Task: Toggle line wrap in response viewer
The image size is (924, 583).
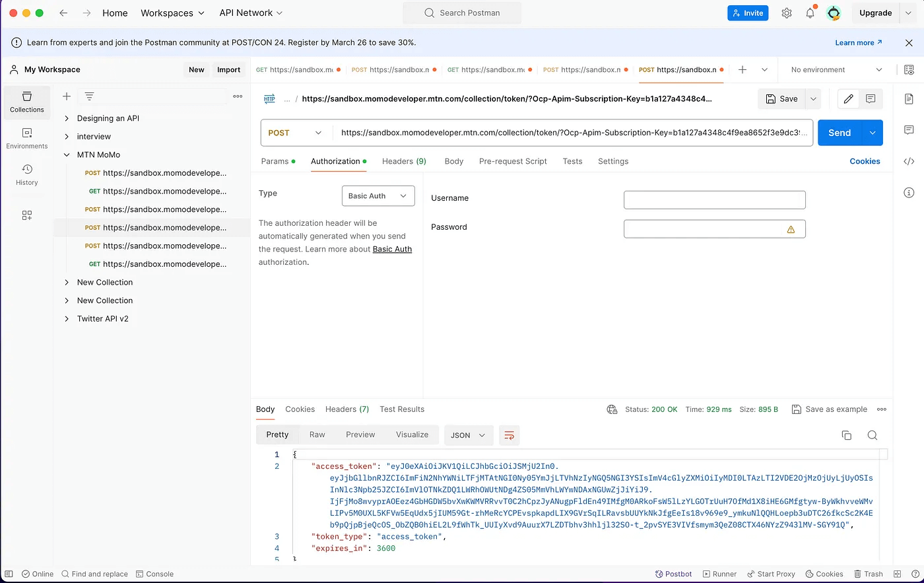Action: tap(509, 435)
